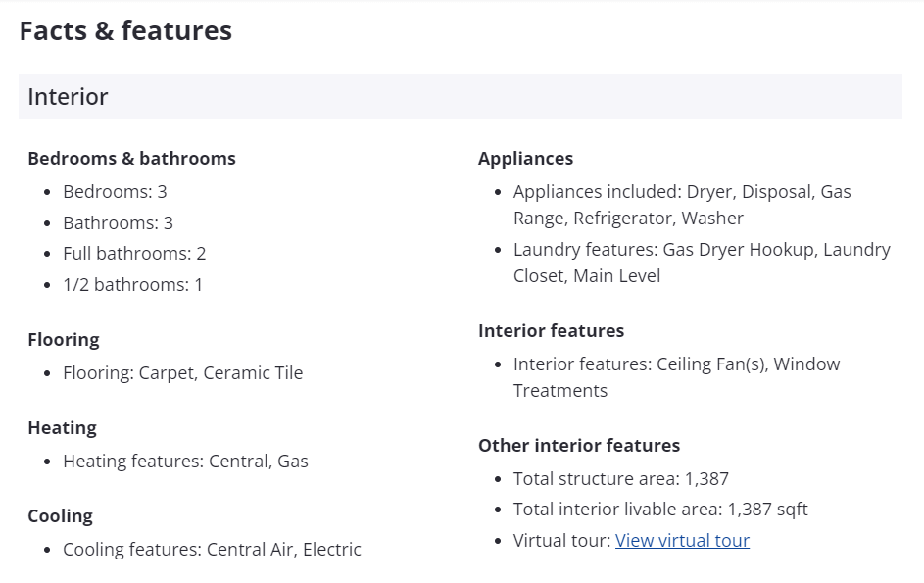Click the Facts & features heading
This screenshot has height=583, width=924.
click(125, 30)
